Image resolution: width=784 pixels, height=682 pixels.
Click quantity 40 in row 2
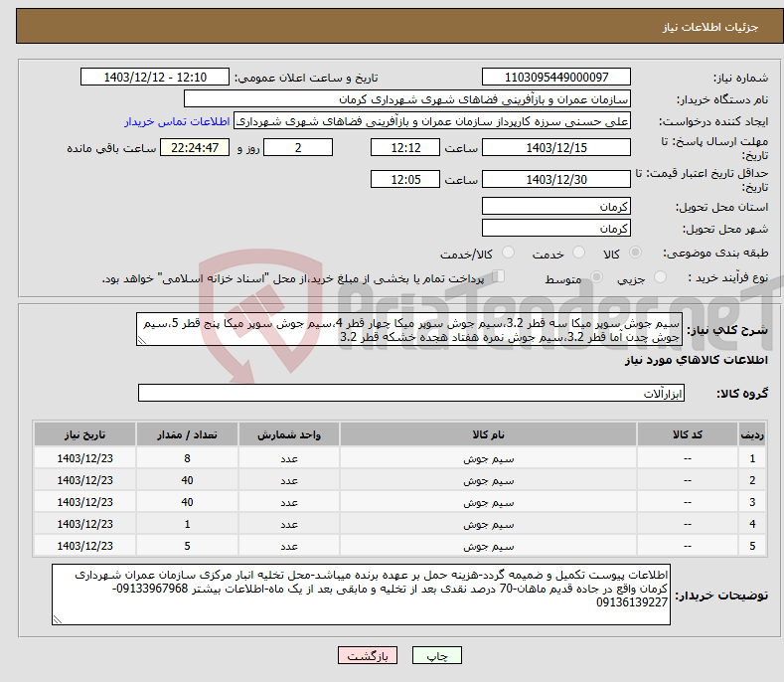click(187, 480)
